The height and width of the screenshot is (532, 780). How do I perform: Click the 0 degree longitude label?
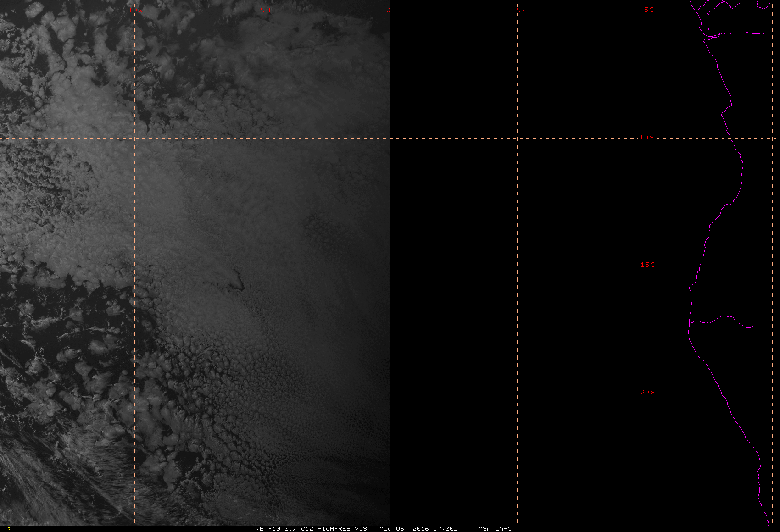click(x=389, y=10)
